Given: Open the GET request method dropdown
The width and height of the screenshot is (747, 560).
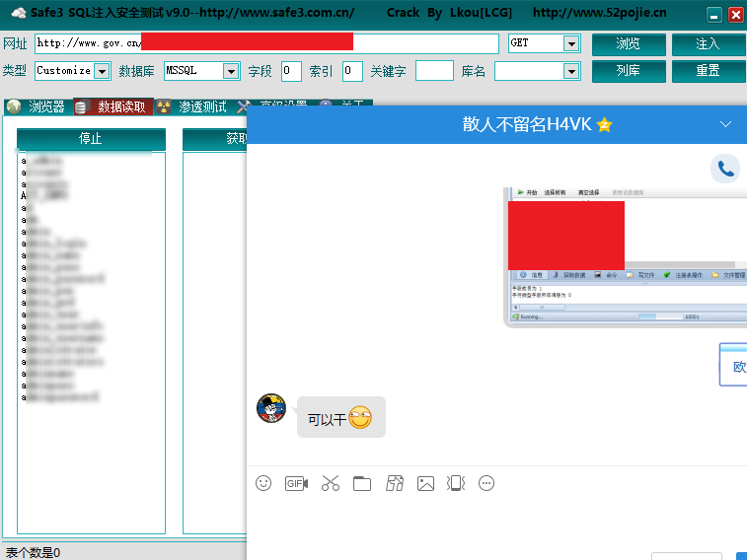Looking at the screenshot, I should 571,43.
